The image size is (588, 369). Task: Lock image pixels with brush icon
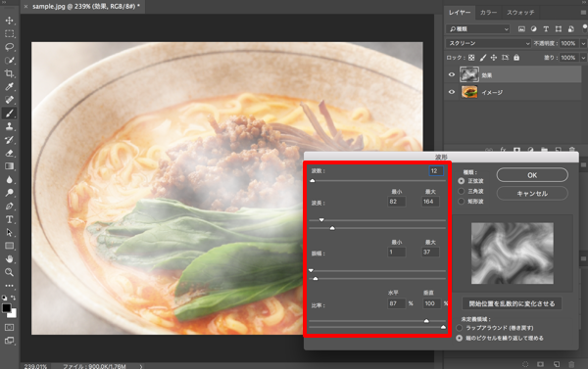point(483,58)
